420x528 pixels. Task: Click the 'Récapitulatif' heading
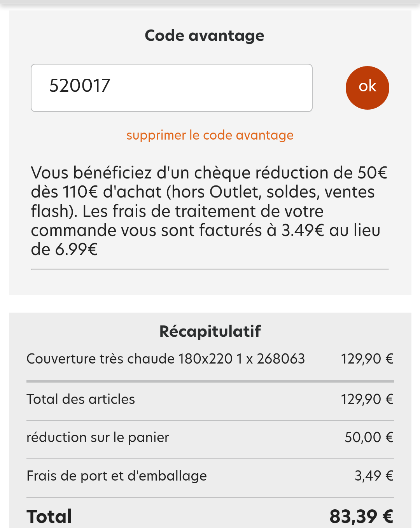click(x=210, y=331)
